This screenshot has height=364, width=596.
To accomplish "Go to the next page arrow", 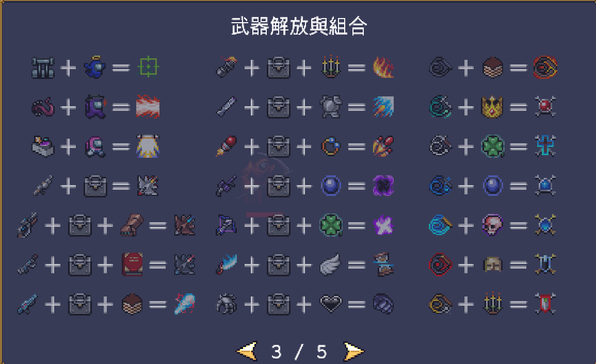I will coord(353,351).
